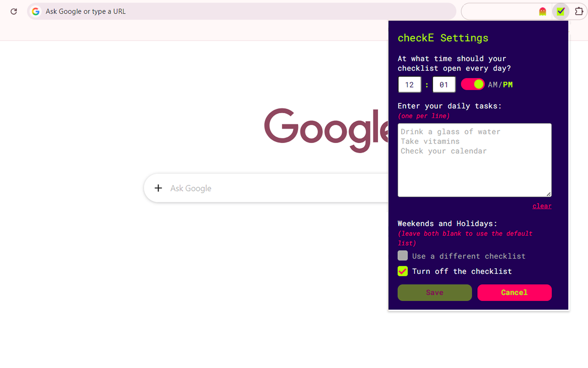This screenshot has height=368, width=588.
Task: Edit the hour field showing 12
Action: pyautogui.click(x=409, y=85)
